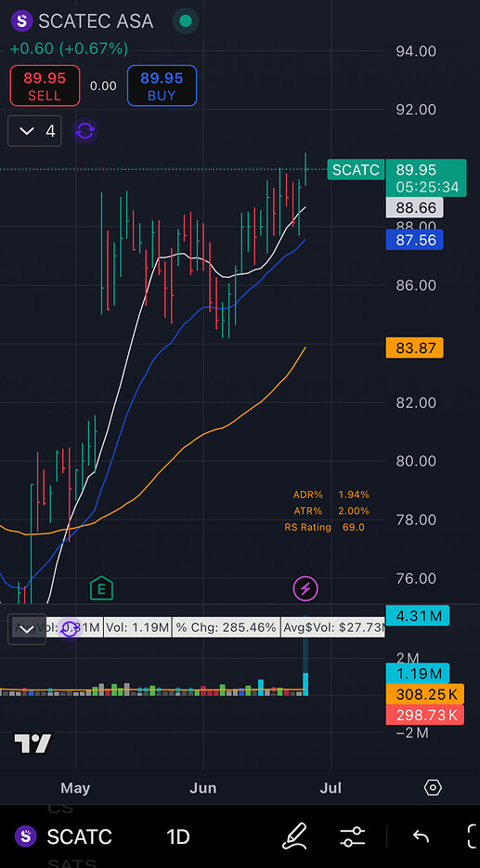Tap the green market status dot

(x=186, y=21)
